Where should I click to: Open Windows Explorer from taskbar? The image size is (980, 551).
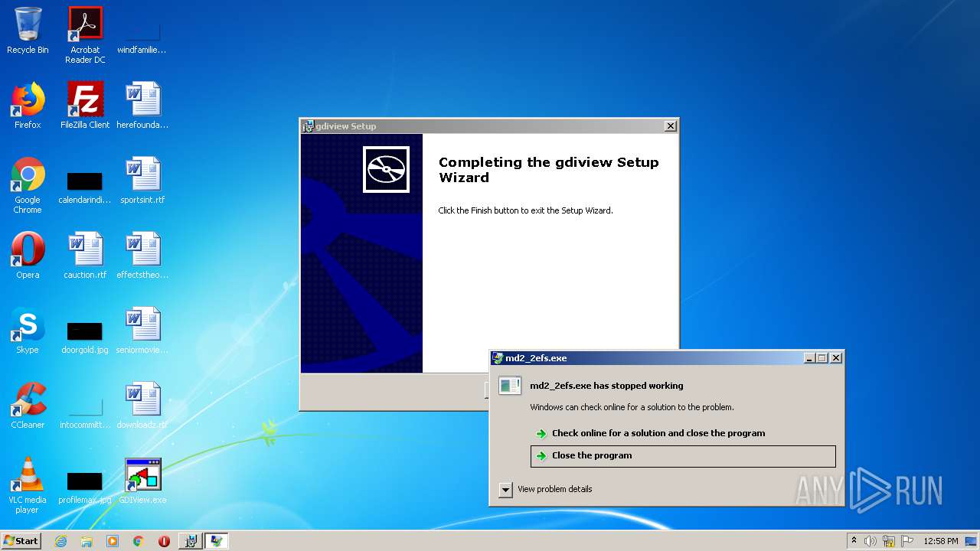click(87, 541)
